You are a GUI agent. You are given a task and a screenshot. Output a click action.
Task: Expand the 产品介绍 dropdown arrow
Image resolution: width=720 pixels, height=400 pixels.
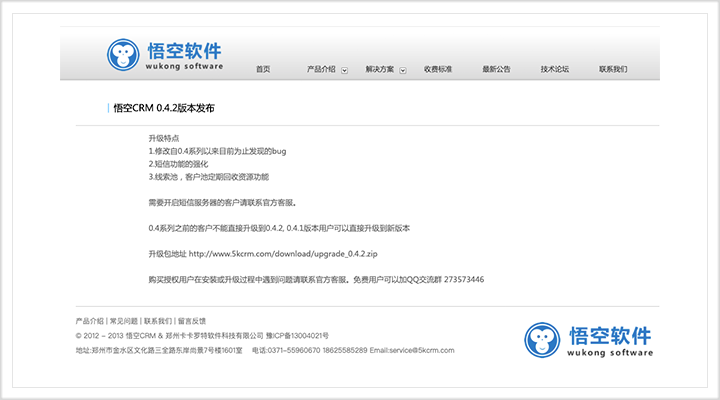tap(345, 70)
